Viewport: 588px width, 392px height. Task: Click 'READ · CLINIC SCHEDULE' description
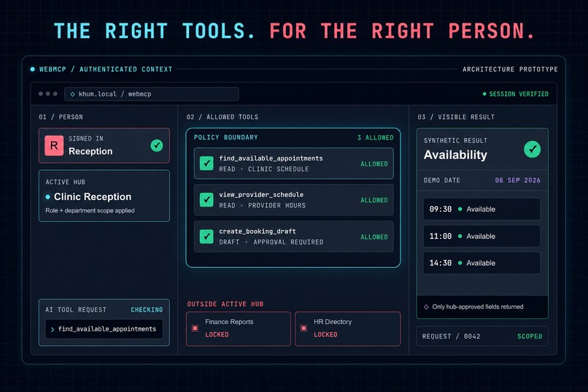point(264,169)
